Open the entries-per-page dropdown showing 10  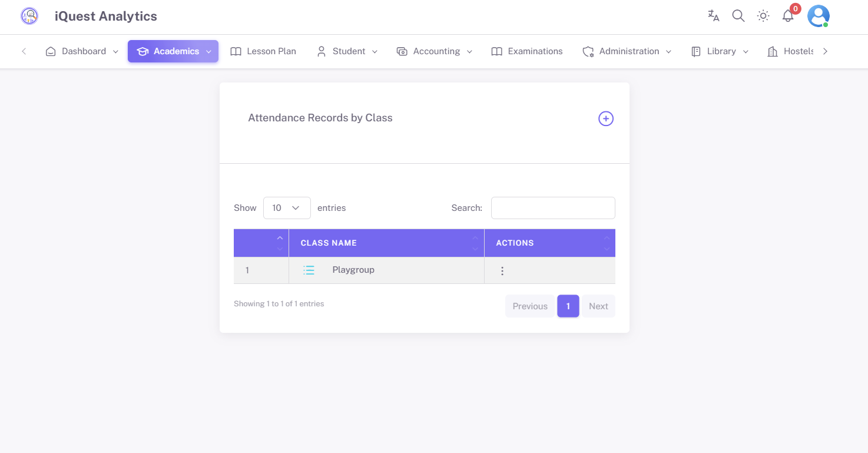[287, 208]
